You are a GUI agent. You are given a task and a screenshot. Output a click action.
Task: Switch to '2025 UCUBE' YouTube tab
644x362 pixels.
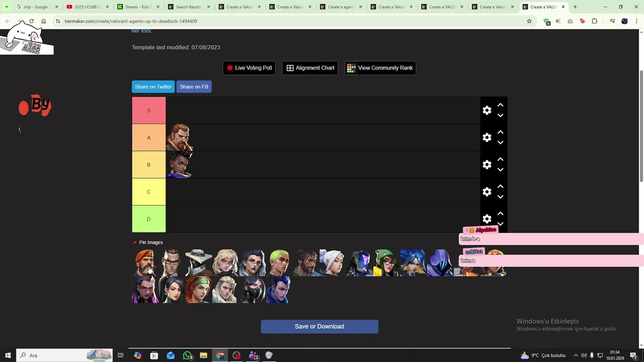(88, 7)
